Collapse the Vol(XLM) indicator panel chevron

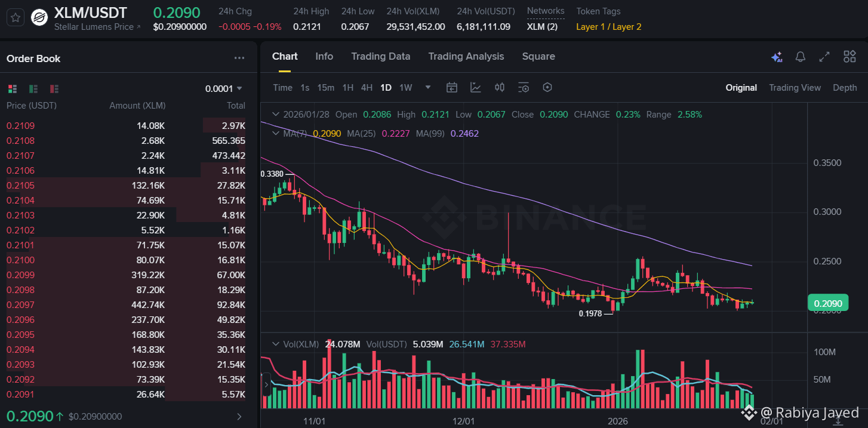tap(276, 344)
